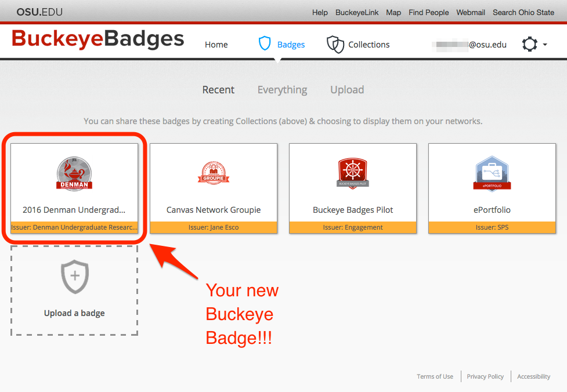Image resolution: width=567 pixels, height=392 pixels.
Task: Click the Issuer: Jane Esco bar
Action: [214, 227]
